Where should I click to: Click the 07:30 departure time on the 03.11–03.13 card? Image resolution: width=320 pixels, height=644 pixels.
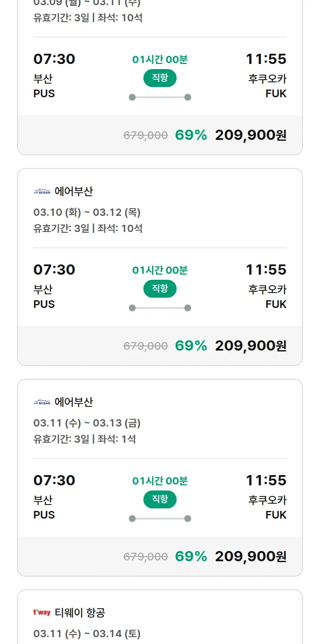pos(54,480)
